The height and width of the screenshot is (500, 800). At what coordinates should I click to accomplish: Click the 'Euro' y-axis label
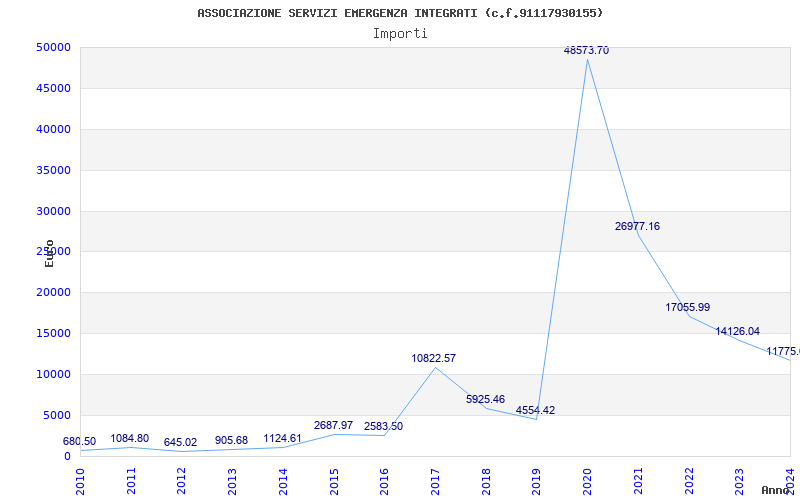pyautogui.click(x=49, y=254)
